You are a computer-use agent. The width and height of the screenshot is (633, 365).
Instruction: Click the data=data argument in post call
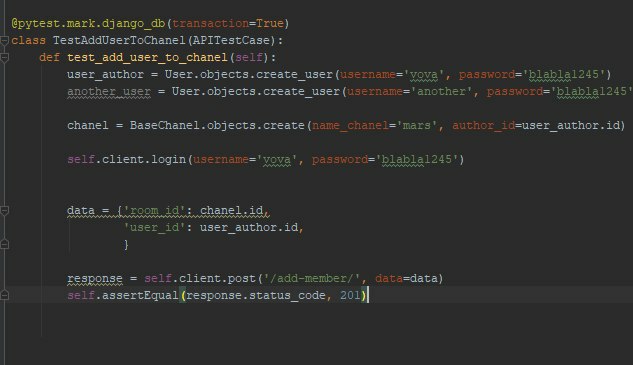point(406,278)
